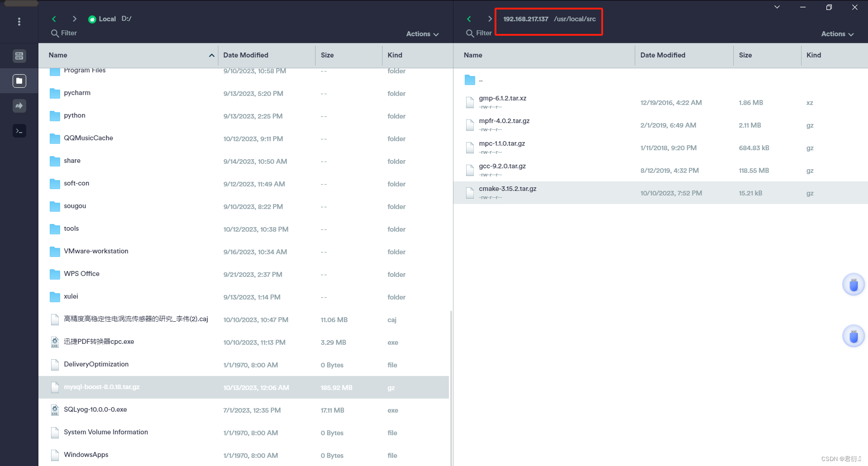Click the VMware-workstation folder icon
868x466 pixels.
point(55,252)
